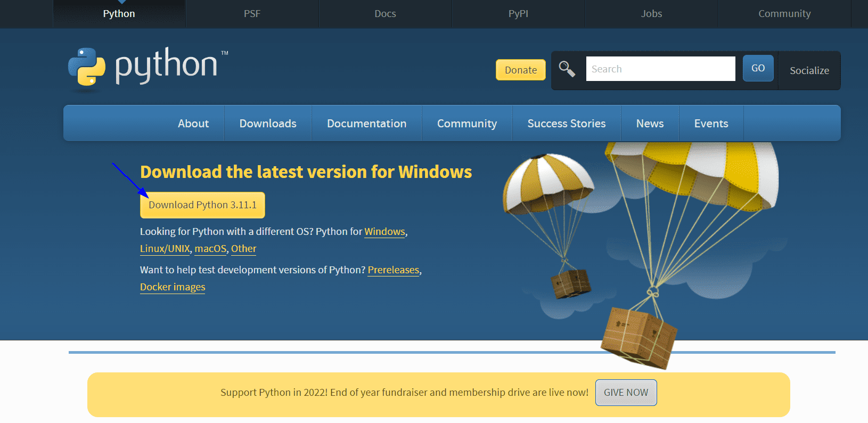
Task: Open the Downloads navigation menu
Action: click(x=268, y=124)
